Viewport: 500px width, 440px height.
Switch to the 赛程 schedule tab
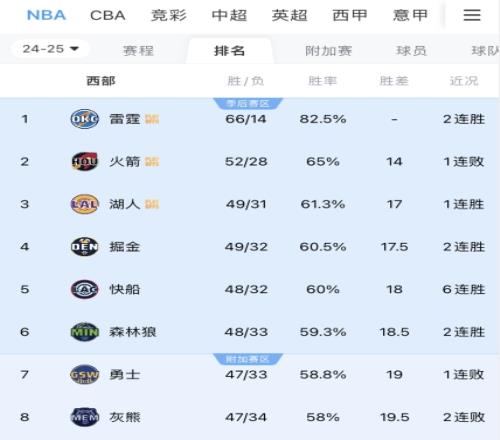point(138,51)
